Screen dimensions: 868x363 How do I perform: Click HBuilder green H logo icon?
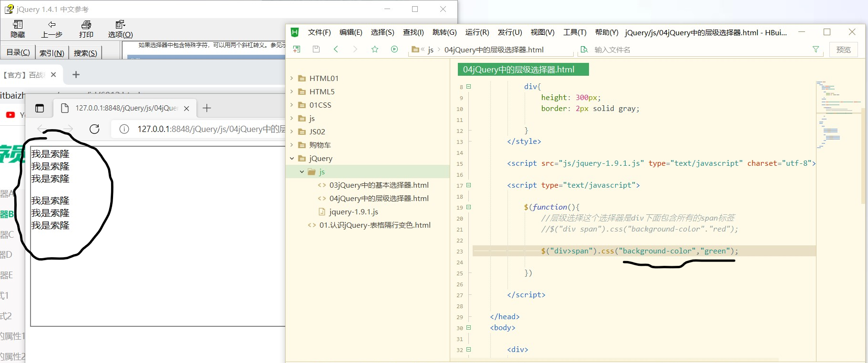[295, 32]
